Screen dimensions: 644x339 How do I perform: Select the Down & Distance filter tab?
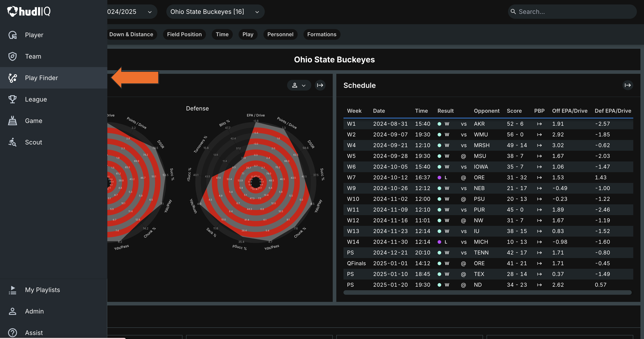point(131,34)
